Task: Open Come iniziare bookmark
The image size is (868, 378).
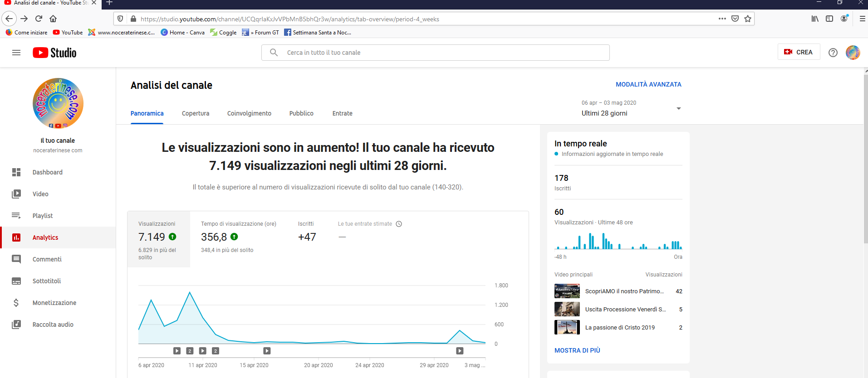Action: [x=26, y=32]
